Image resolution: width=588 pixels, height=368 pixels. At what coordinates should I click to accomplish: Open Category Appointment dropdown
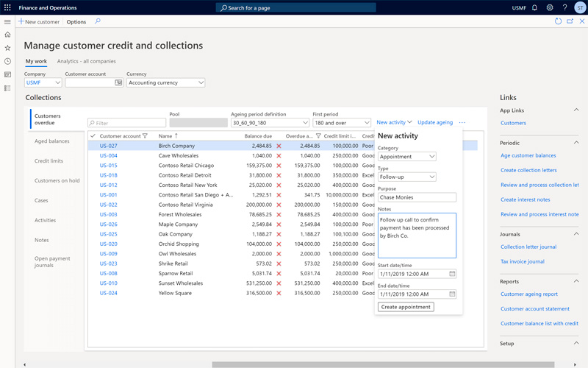click(407, 157)
